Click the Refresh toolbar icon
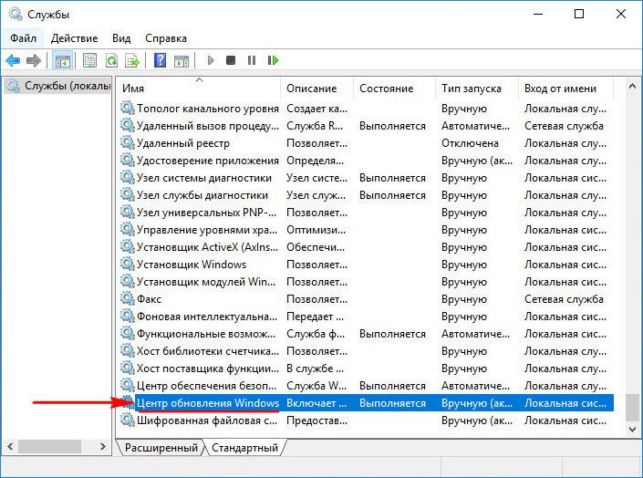The image size is (643, 478). (x=112, y=61)
